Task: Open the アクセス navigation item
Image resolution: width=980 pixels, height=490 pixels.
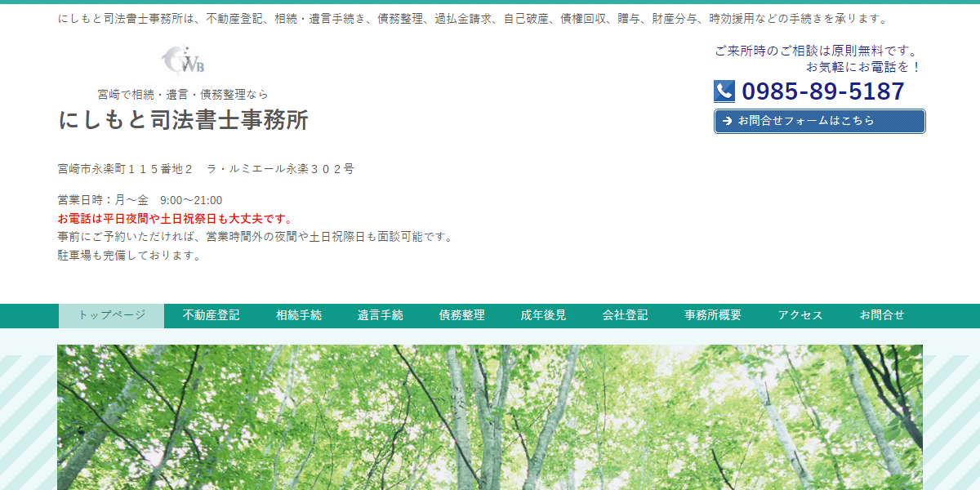Action: tap(800, 314)
